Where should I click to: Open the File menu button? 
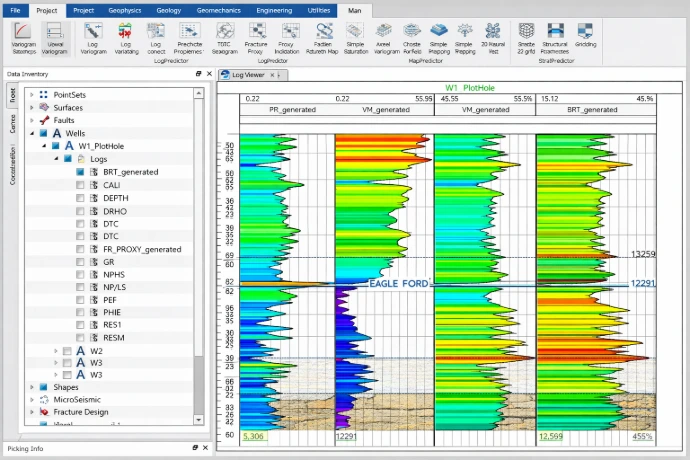[x=15, y=10]
